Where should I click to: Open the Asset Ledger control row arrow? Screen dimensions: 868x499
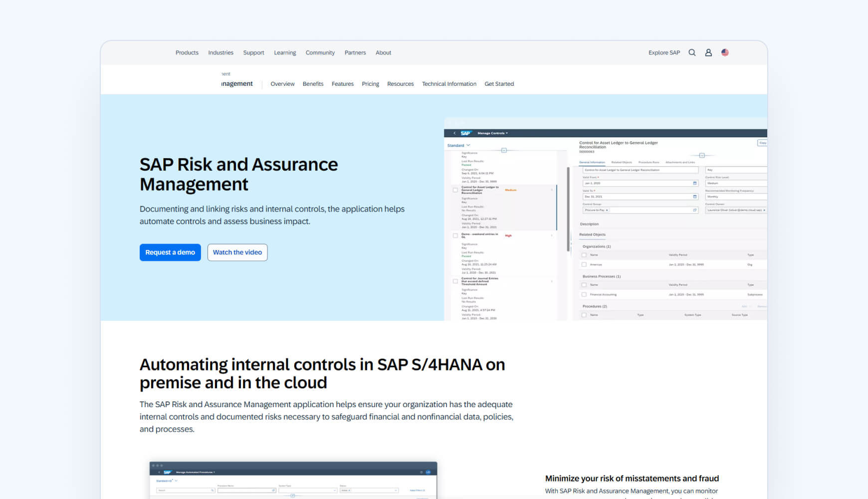click(552, 190)
